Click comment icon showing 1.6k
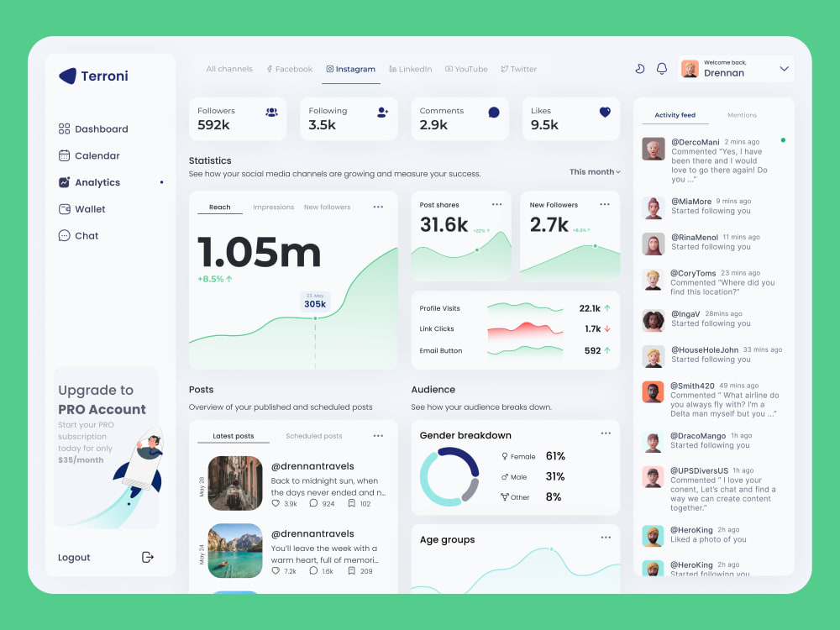The image size is (840, 630). pos(313,570)
